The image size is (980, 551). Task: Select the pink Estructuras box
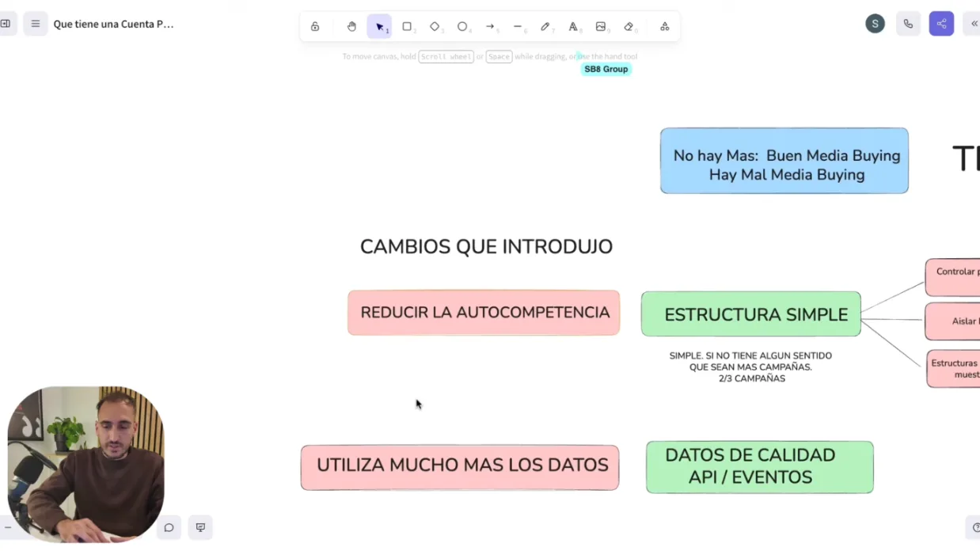[x=954, y=368]
